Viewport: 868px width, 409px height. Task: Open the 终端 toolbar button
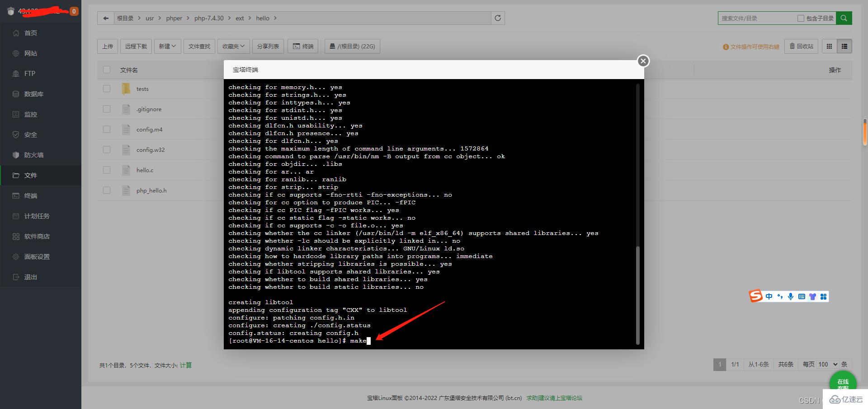coord(303,46)
